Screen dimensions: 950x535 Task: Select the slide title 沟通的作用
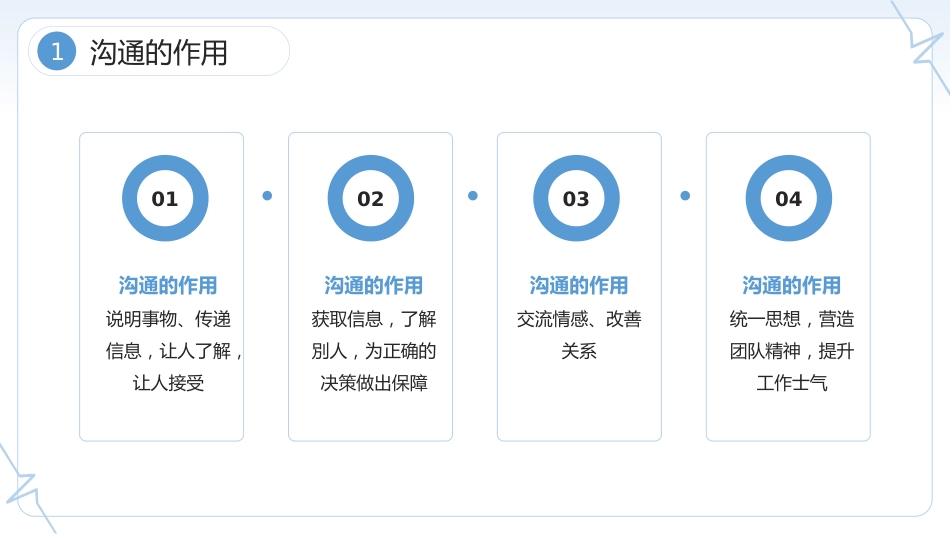(159, 52)
